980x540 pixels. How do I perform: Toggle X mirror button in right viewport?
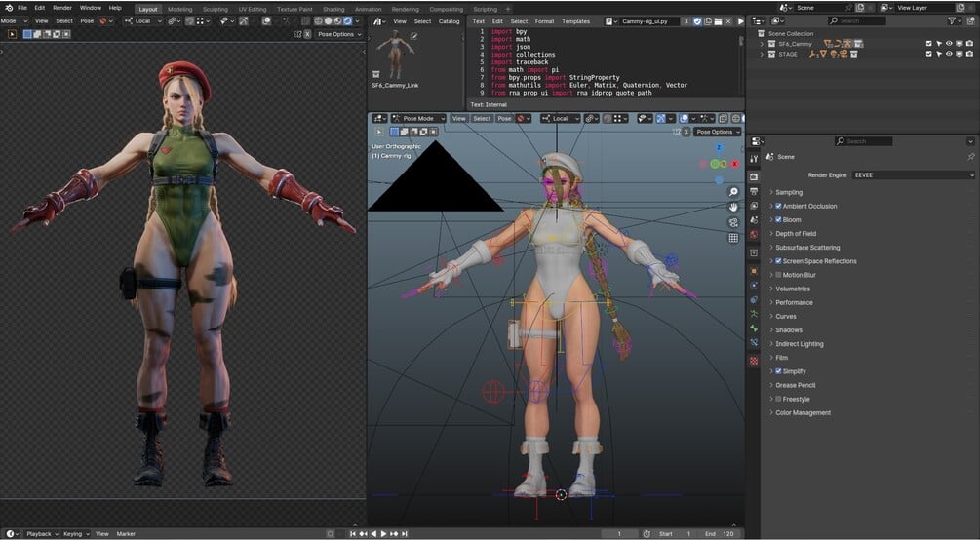[686, 132]
